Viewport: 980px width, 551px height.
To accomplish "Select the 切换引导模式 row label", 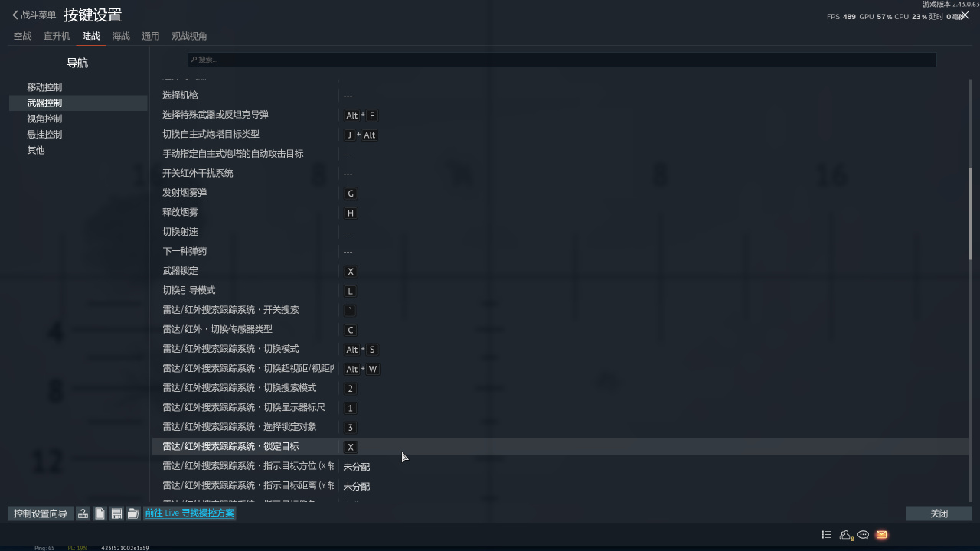I will coord(189,290).
